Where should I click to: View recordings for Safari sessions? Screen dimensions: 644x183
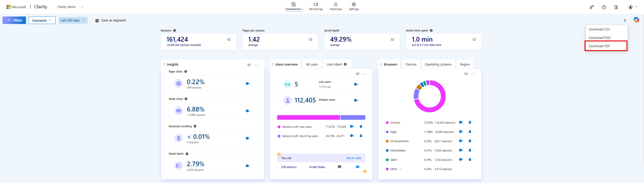(461, 159)
